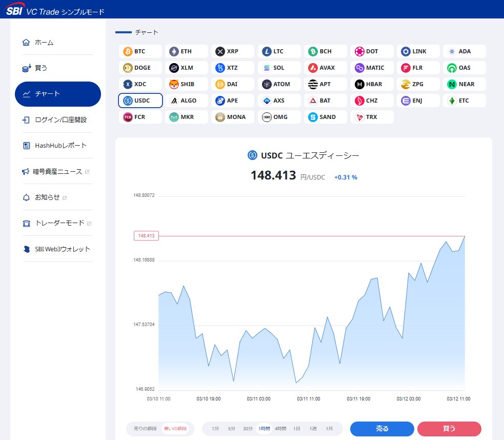
Task: Set chart interval to 1分
Action: tap(215, 429)
